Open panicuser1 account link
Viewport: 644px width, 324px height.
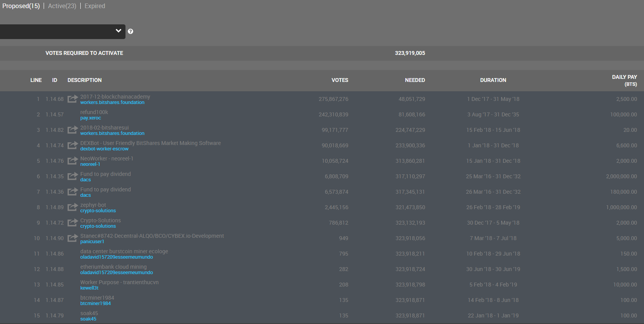pyautogui.click(x=92, y=242)
